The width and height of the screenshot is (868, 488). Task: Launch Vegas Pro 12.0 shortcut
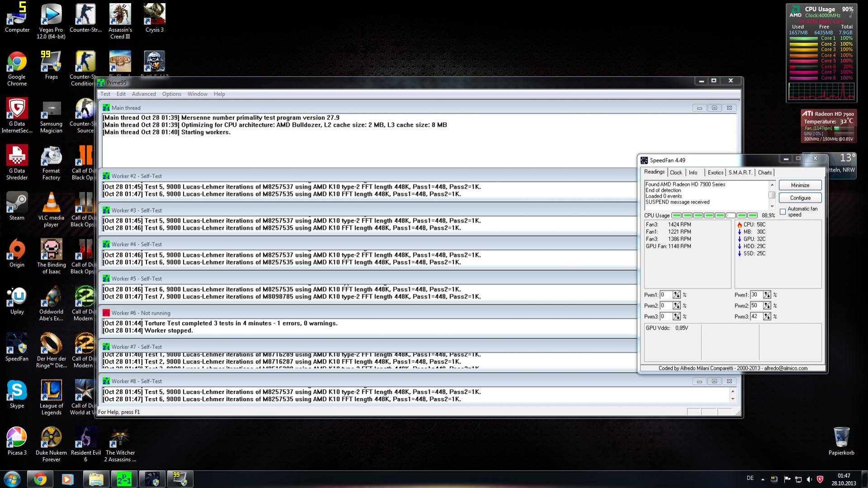tap(51, 21)
